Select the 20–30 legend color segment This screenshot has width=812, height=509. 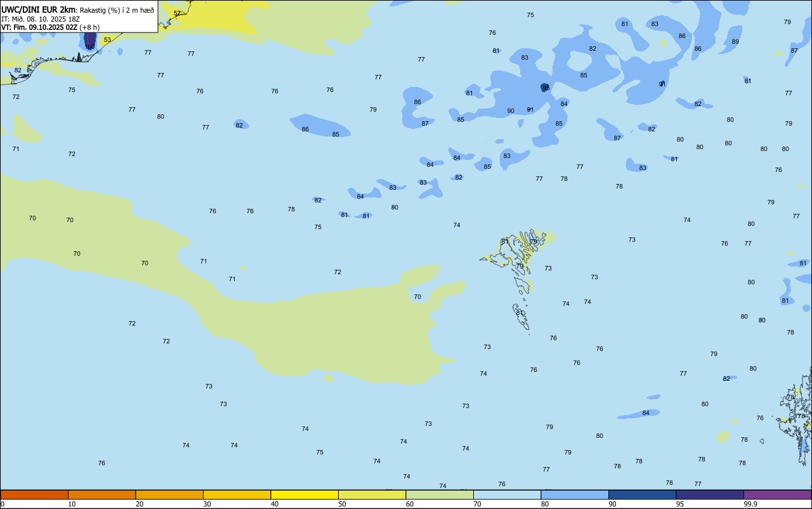coord(169,494)
